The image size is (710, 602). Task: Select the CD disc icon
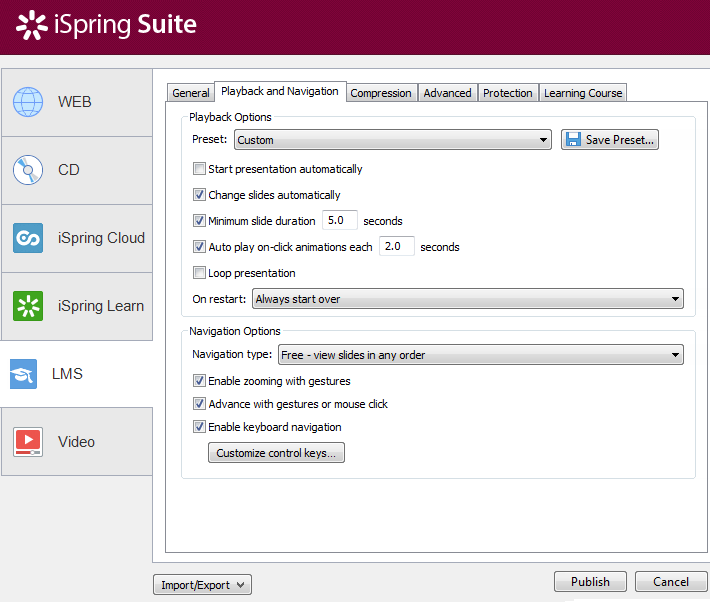(28, 170)
